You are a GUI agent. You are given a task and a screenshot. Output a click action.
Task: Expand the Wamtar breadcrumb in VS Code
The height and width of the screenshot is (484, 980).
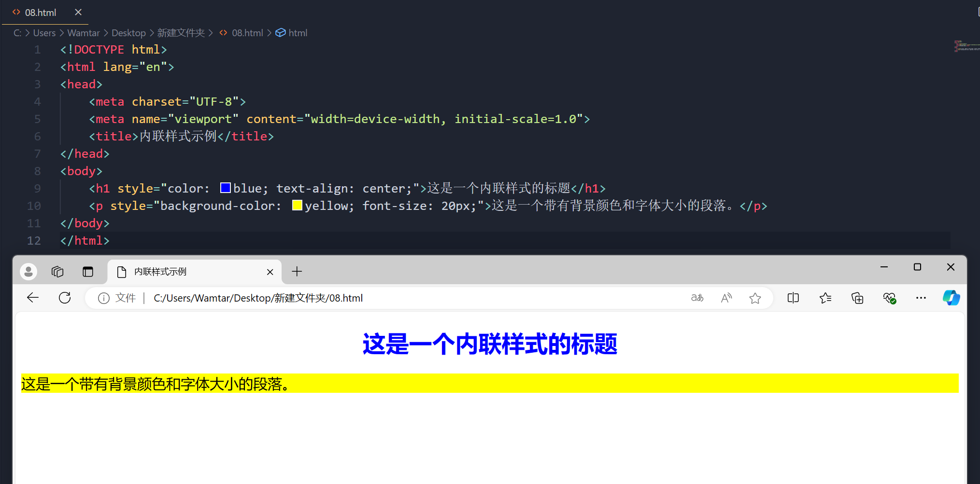pos(83,33)
